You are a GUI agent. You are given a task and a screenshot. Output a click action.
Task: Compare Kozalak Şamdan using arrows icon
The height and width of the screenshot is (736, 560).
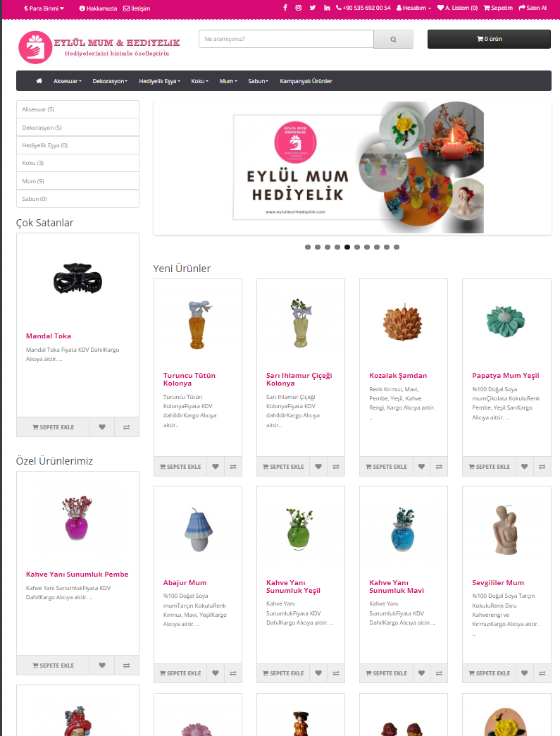(x=439, y=467)
